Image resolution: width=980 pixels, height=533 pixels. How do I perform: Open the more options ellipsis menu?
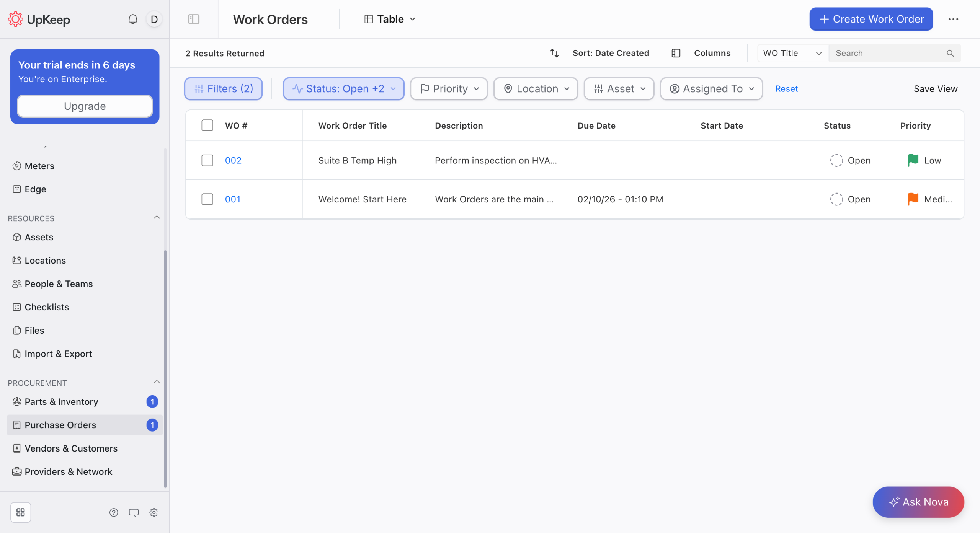coord(953,19)
